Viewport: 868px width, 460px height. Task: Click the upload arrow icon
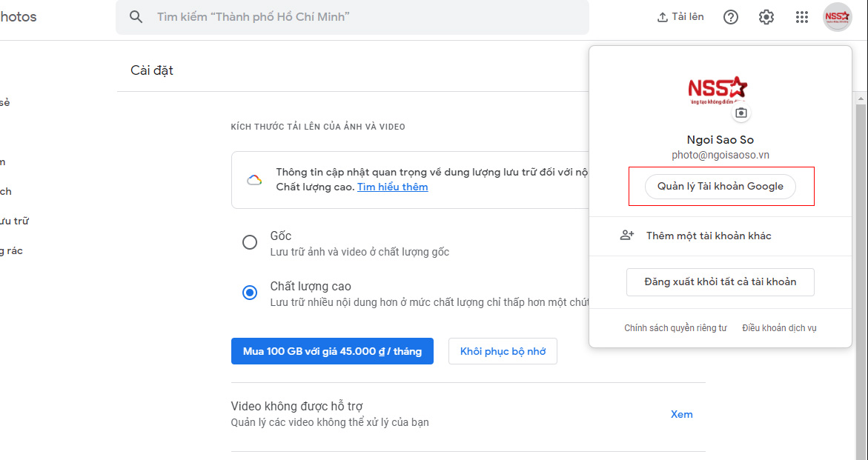(663, 17)
